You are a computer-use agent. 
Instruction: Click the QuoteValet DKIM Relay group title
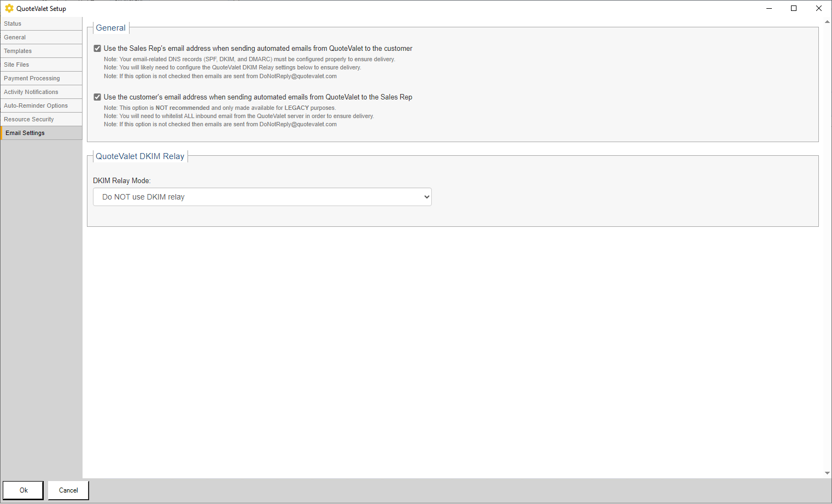[x=140, y=156]
